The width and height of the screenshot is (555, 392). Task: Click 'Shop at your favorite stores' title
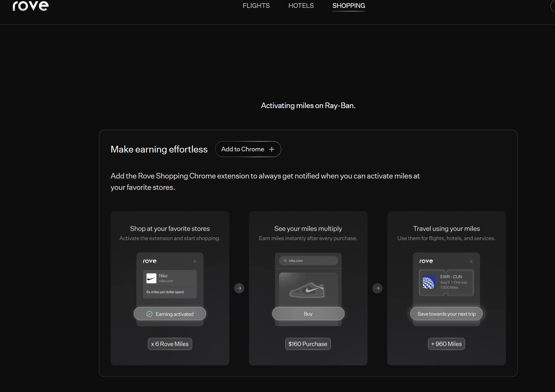click(170, 229)
